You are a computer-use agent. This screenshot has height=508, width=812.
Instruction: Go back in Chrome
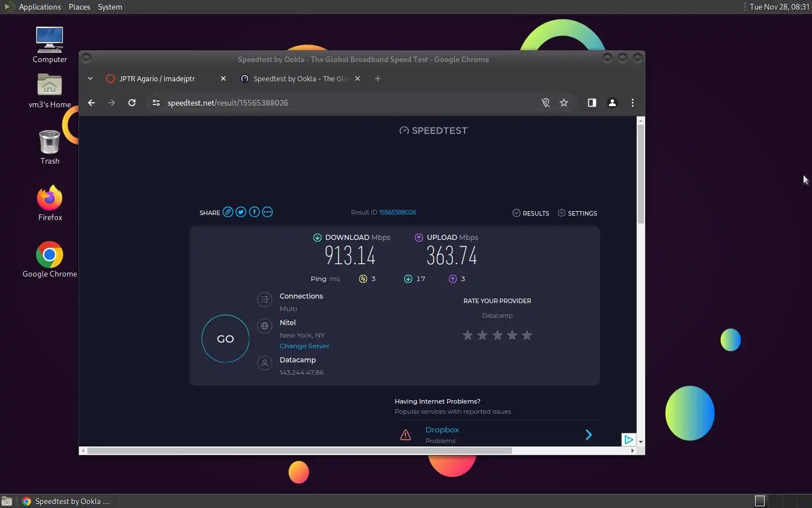point(91,103)
